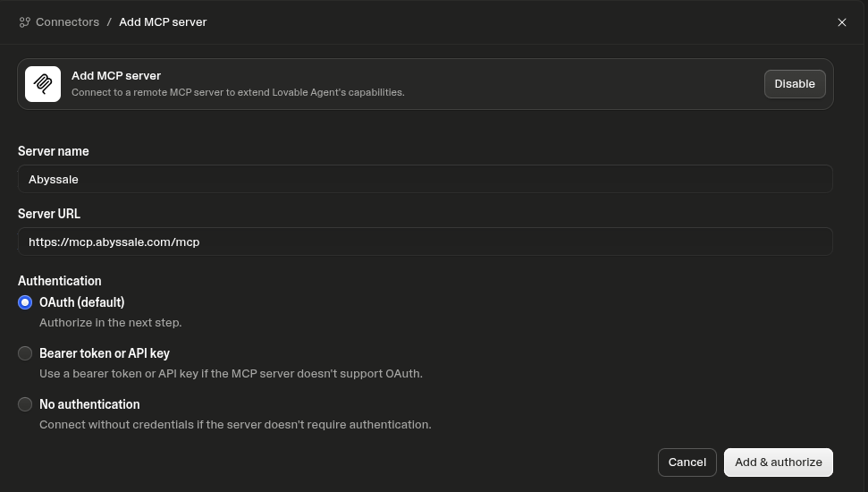Click the 'Authentication' section heading
This screenshot has width=868, height=492.
(x=59, y=281)
